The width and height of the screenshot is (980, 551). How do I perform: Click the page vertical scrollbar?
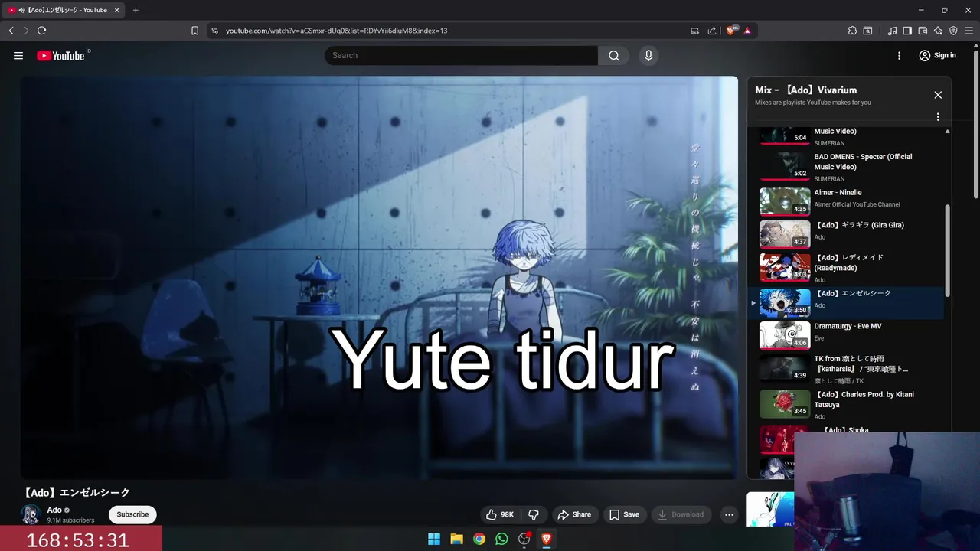[975, 124]
